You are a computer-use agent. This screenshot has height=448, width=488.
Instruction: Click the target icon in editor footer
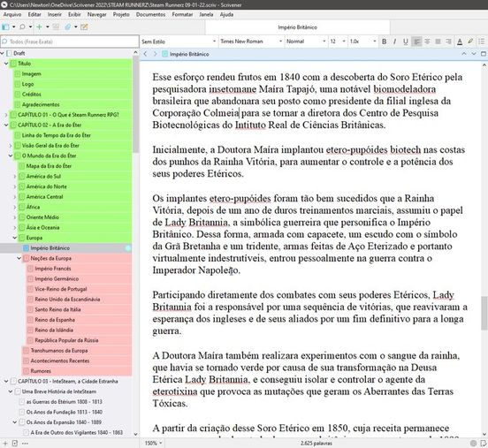pos(474,443)
